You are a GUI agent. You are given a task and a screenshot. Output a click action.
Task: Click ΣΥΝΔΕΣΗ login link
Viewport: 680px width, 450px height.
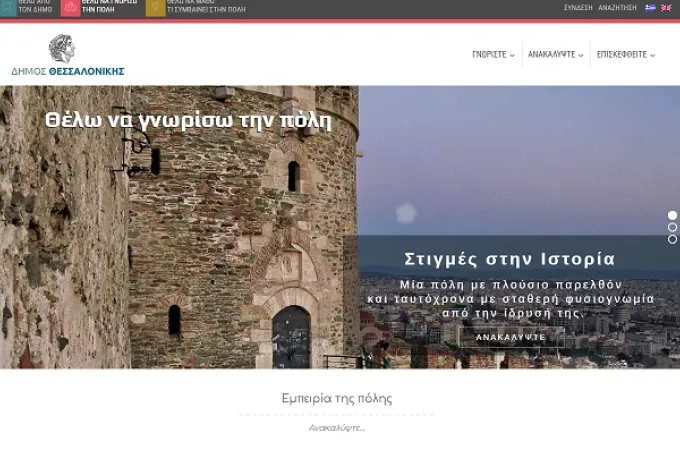click(x=578, y=8)
